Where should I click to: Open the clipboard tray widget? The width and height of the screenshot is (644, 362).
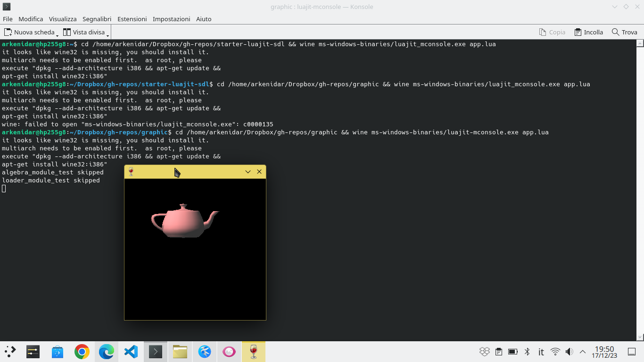coord(499,352)
